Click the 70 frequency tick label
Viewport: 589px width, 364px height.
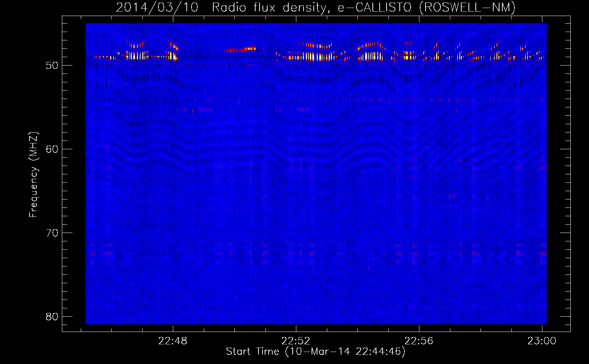point(52,233)
